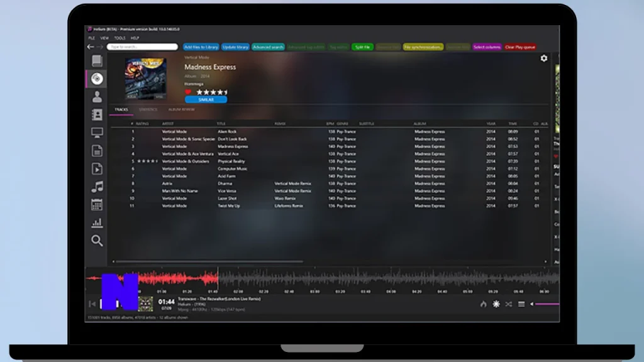Click Add files to Library button
Screen dimensions: 644x362
tap(201, 47)
